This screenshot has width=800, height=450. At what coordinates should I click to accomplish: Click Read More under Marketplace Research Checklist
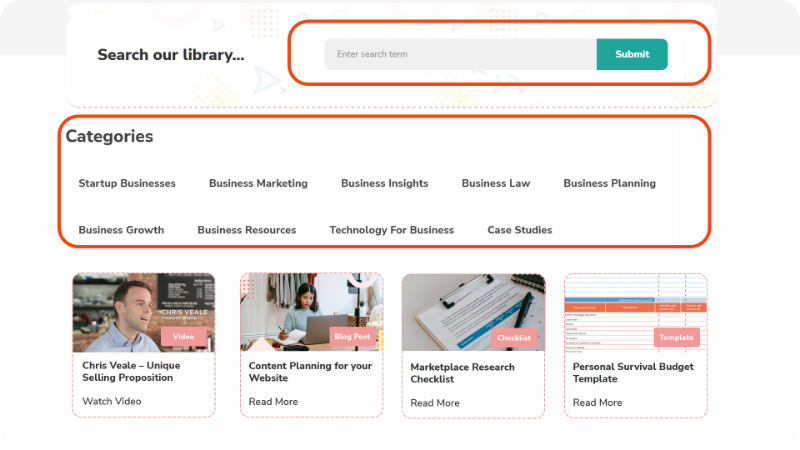click(435, 403)
